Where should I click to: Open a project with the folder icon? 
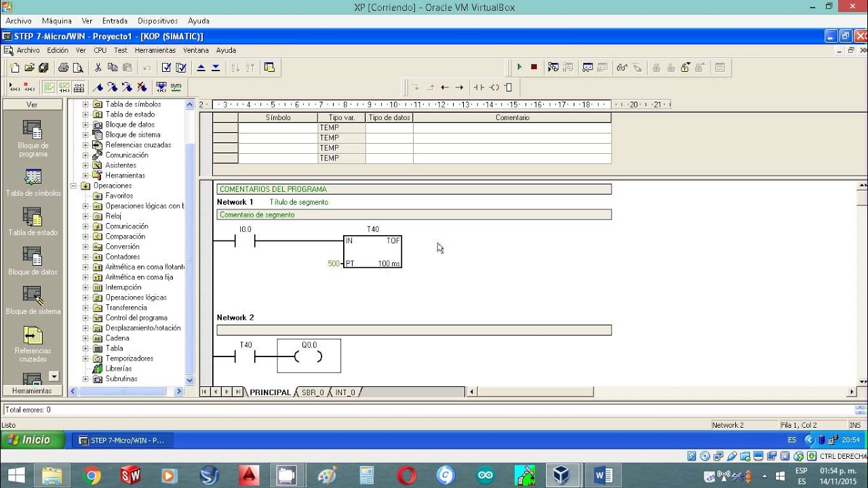pos(29,67)
